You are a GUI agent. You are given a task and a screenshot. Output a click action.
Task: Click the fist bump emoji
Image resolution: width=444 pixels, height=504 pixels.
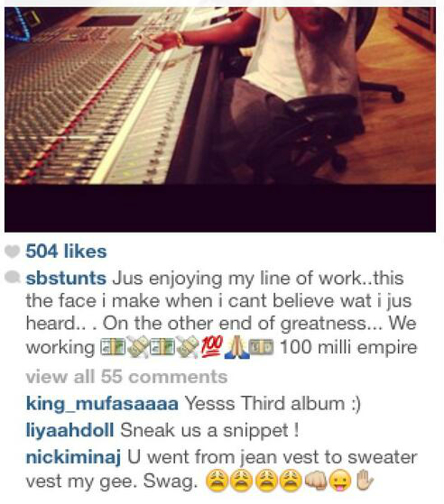316,481
